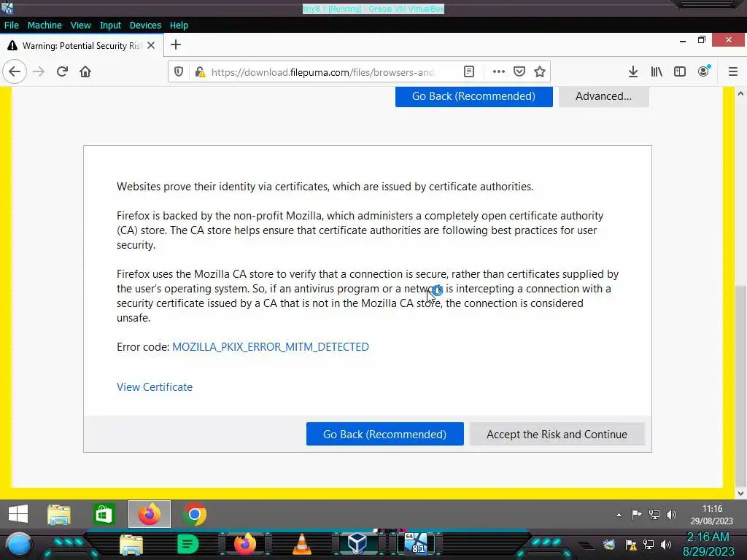
Task: Open host volume tray icon
Action: tap(666, 545)
